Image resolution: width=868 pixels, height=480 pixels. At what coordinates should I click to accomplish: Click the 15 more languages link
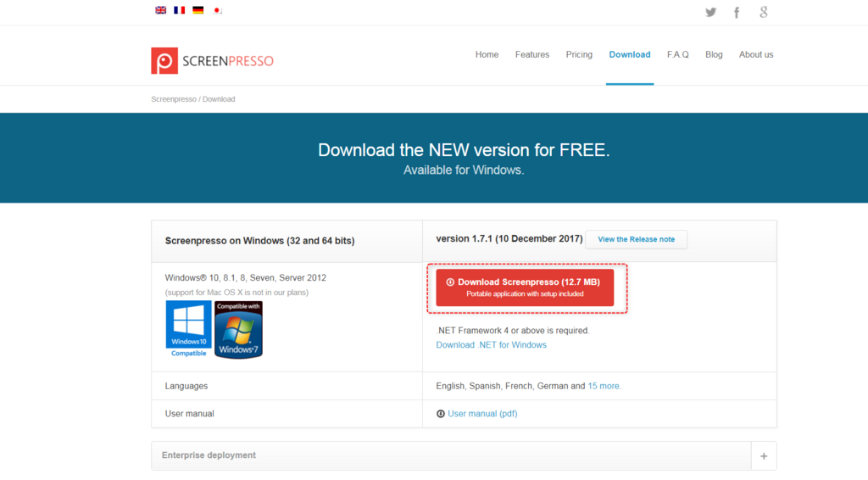(604, 386)
